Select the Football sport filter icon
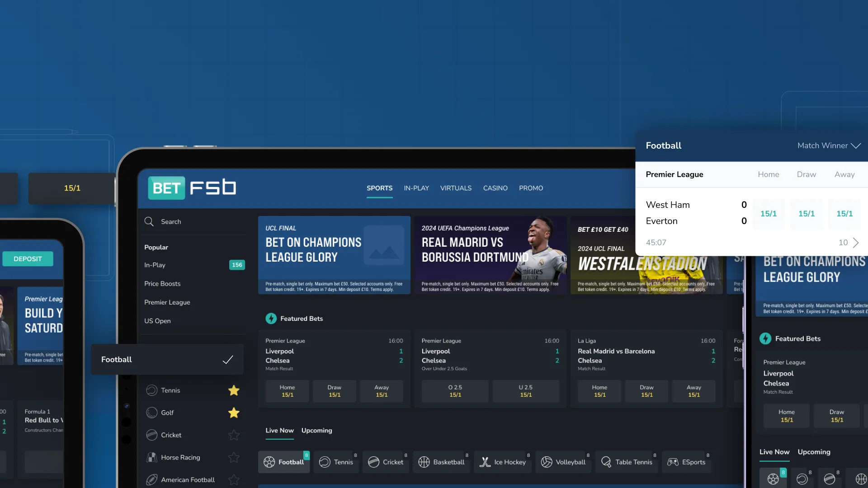The height and width of the screenshot is (488, 868). point(270,462)
